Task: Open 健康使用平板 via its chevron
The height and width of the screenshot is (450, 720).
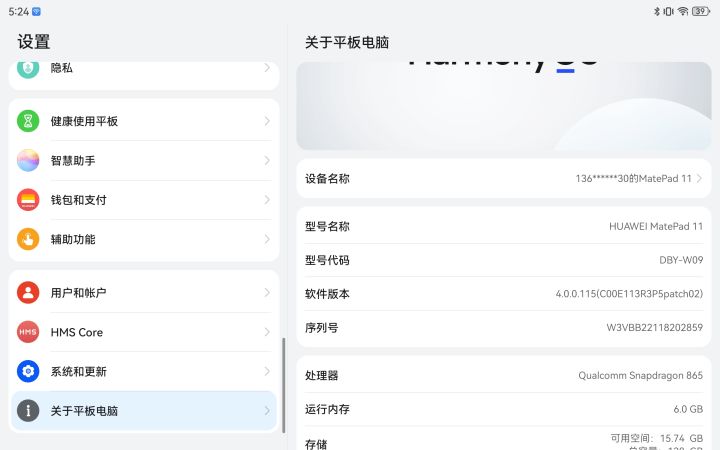Action: [267, 121]
